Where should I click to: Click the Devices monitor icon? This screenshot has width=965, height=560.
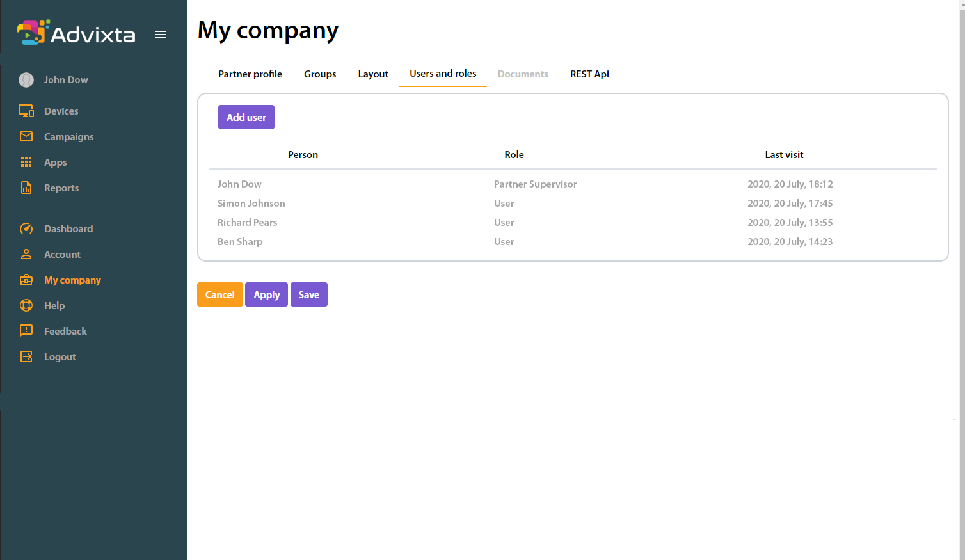coord(26,111)
